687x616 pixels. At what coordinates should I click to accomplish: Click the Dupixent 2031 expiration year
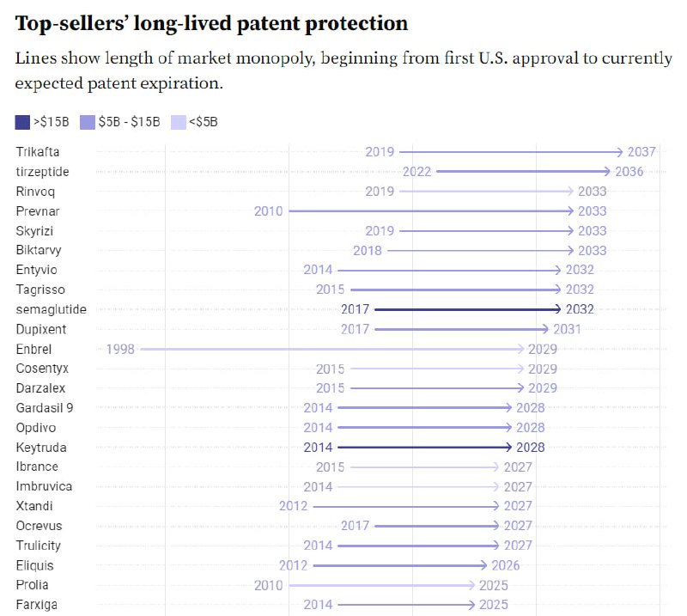(567, 329)
